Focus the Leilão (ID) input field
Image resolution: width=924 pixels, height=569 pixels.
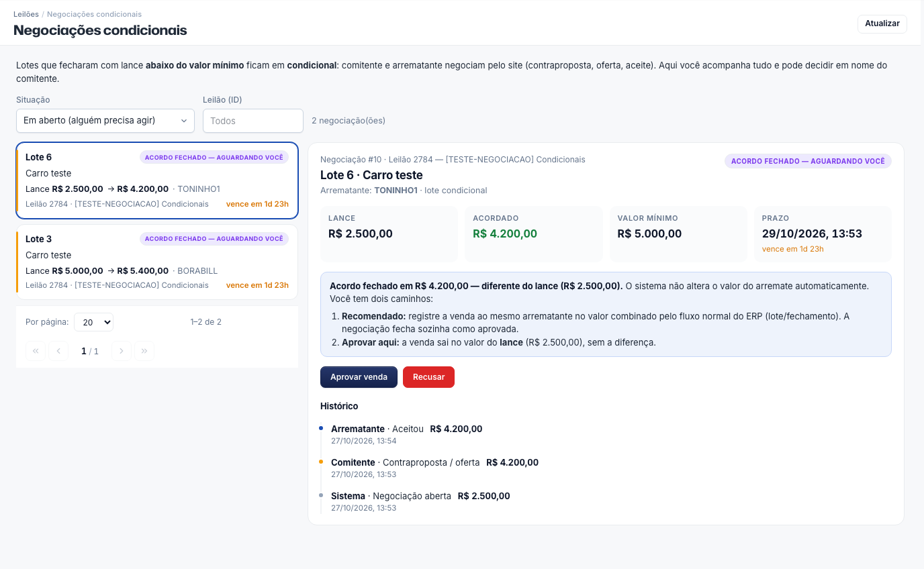pyautogui.click(x=253, y=121)
